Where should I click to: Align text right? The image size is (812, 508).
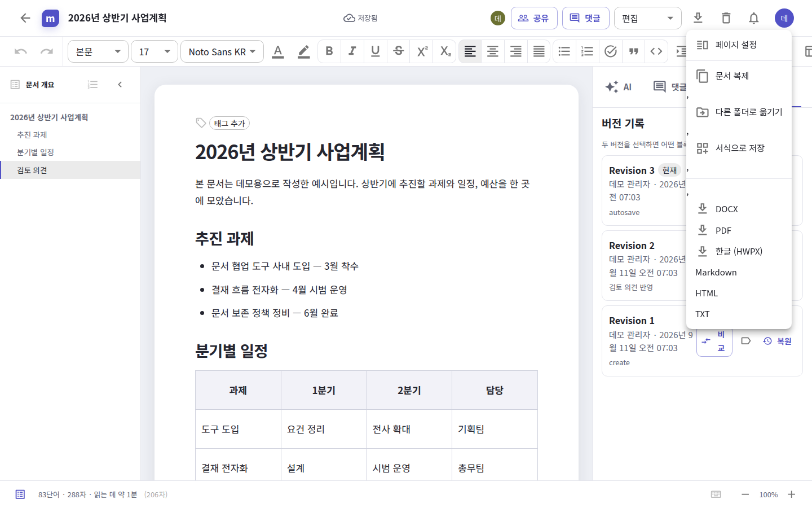(x=516, y=51)
